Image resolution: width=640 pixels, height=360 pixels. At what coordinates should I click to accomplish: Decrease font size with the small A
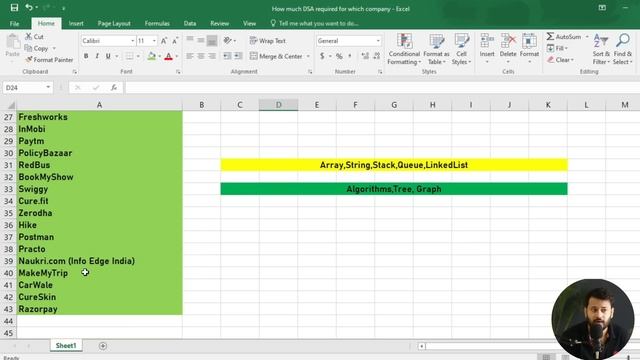click(175, 41)
